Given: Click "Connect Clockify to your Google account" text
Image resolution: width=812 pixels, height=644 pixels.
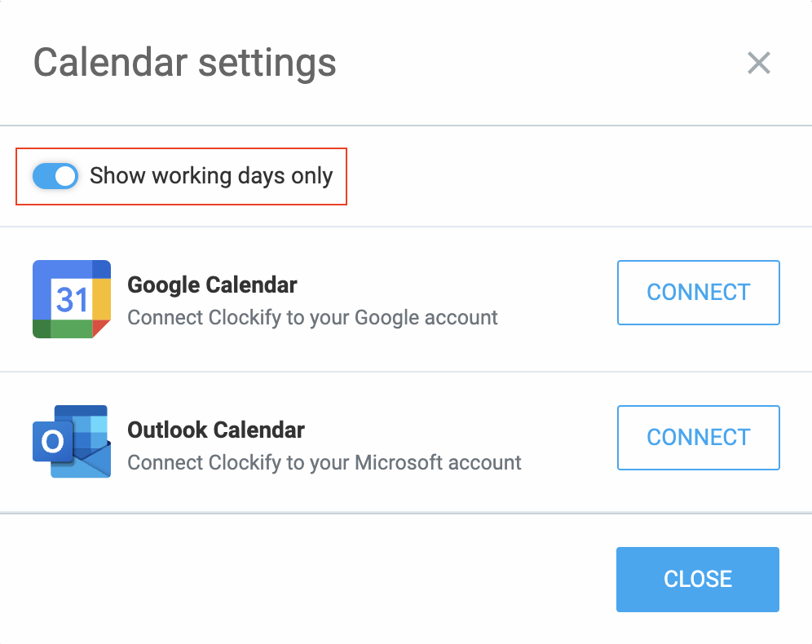Looking at the screenshot, I should click(x=312, y=317).
